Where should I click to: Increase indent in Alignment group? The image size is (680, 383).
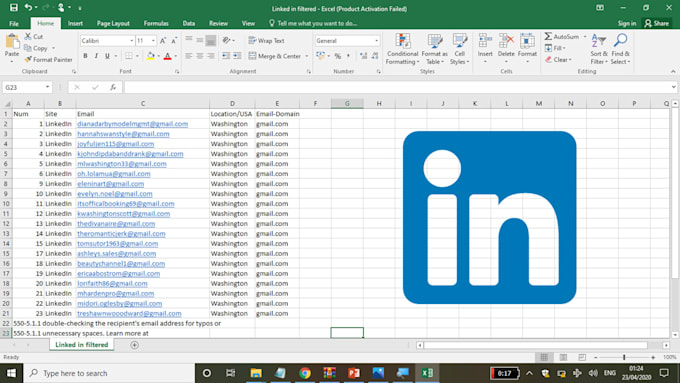point(237,56)
